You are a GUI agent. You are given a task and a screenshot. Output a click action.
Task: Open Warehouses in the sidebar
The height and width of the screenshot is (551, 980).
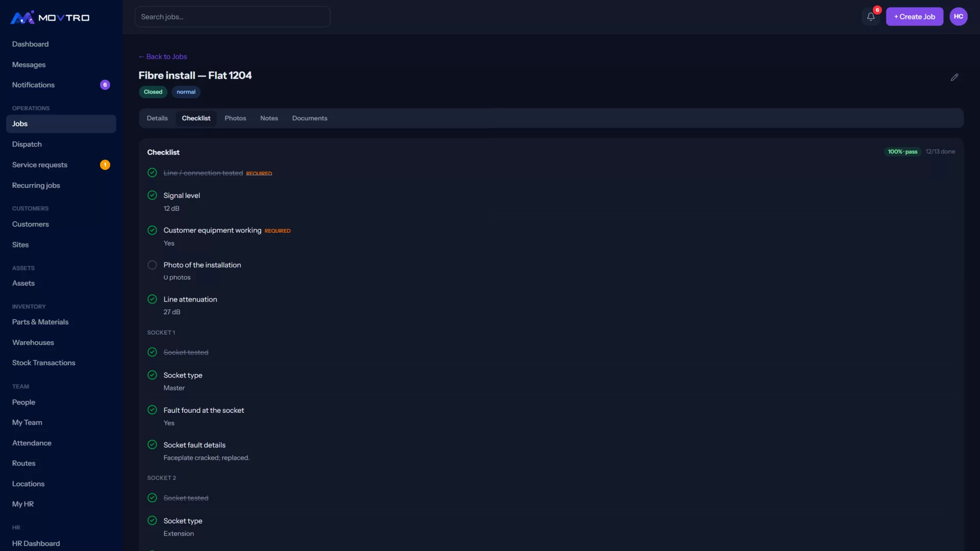point(61,342)
